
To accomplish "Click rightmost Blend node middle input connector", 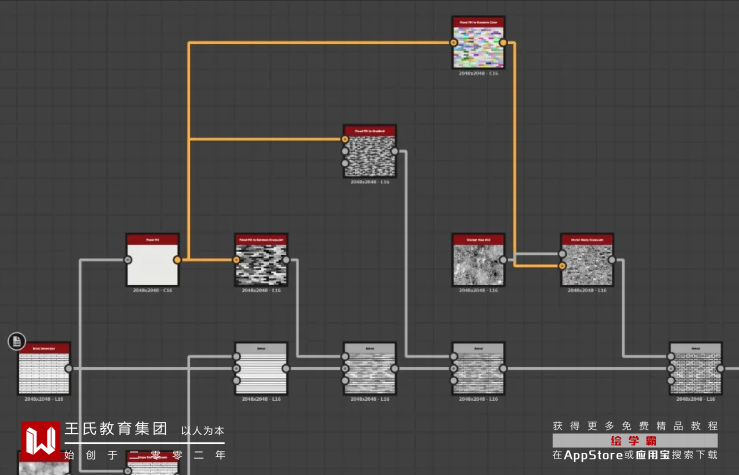I will click(x=671, y=369).
